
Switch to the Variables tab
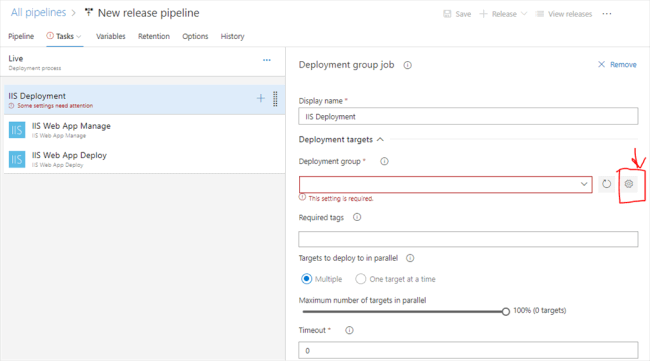click(x=111, y=36)
